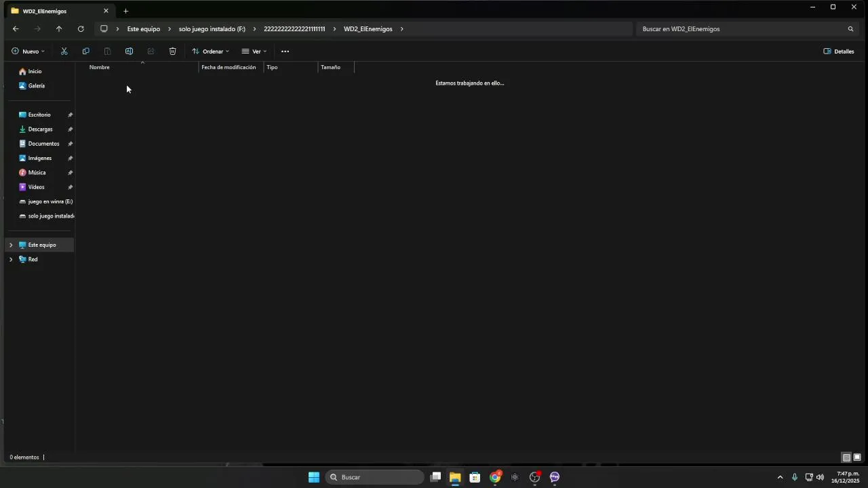
Task: Expand Red tree node
Action: click(x=11, y=260)
